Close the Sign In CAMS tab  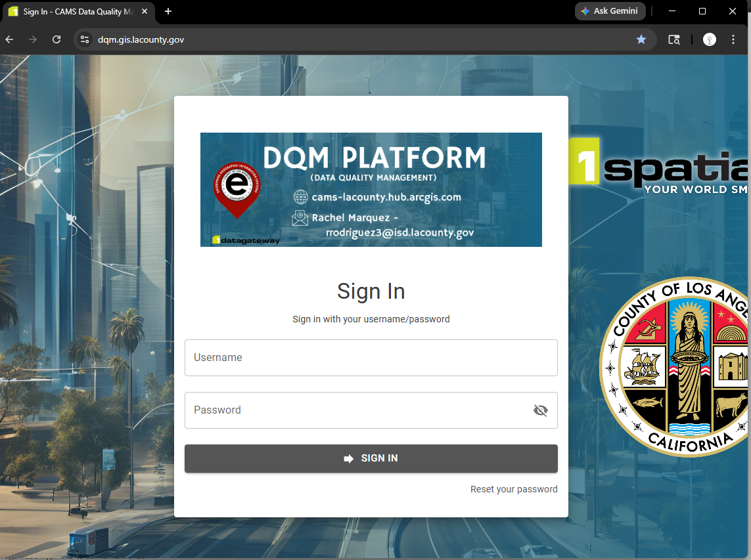point(145,11)
